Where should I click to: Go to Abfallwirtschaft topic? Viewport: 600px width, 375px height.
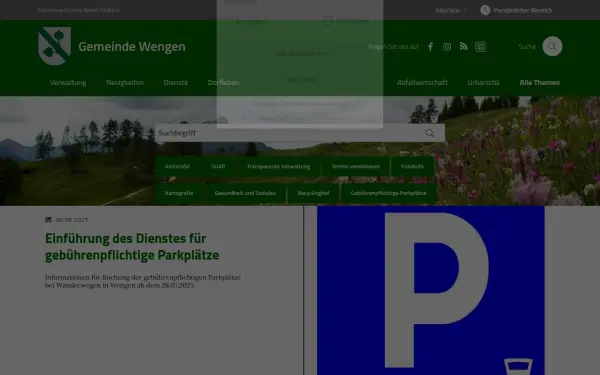tap(422, 83)
